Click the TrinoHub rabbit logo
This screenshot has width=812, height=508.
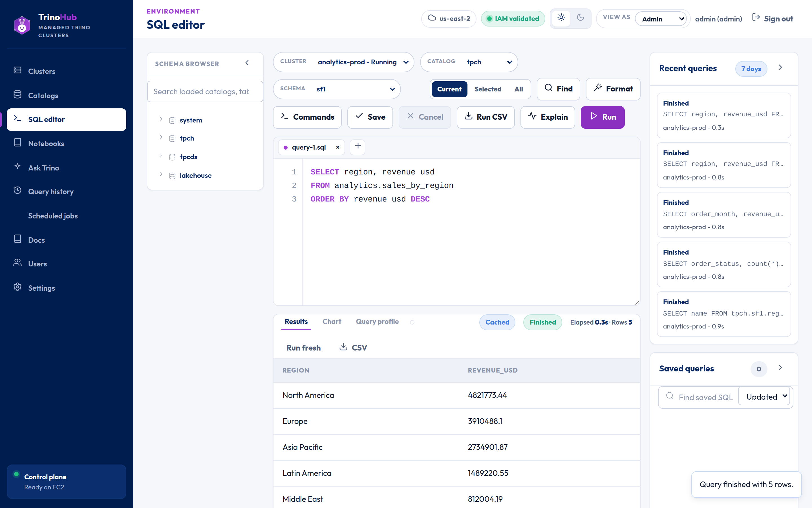click(x=22, y=25)
